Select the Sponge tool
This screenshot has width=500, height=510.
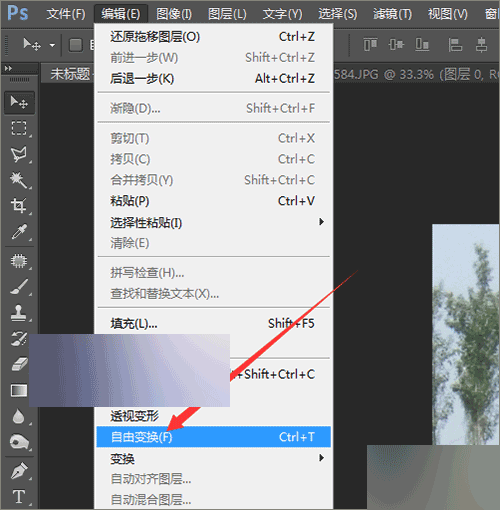19,442
